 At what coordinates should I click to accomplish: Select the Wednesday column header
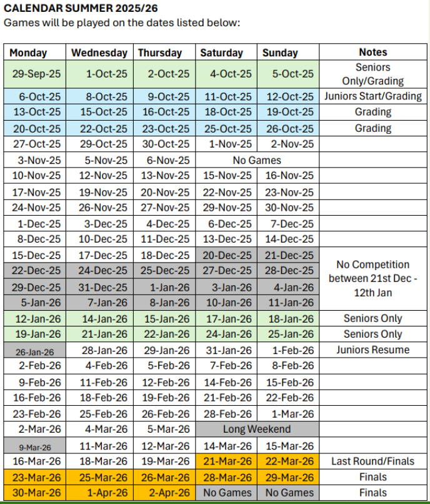pos(99,53)
